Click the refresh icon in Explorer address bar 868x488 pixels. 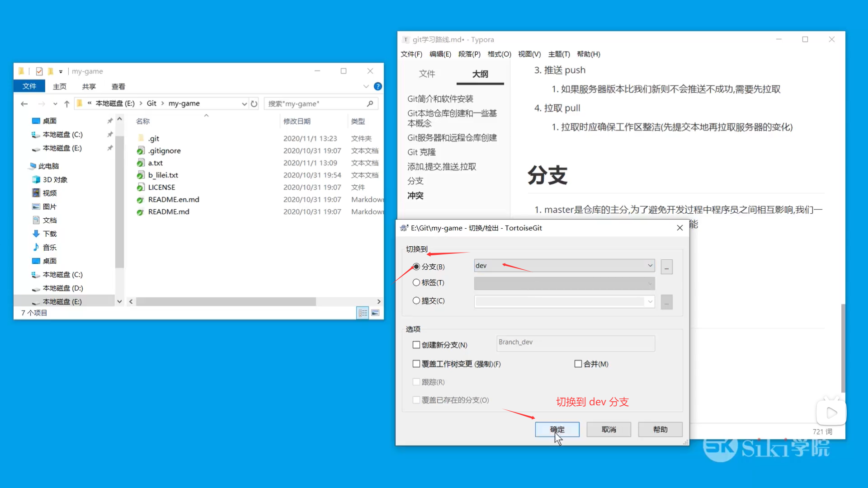(x=254, y=103)
